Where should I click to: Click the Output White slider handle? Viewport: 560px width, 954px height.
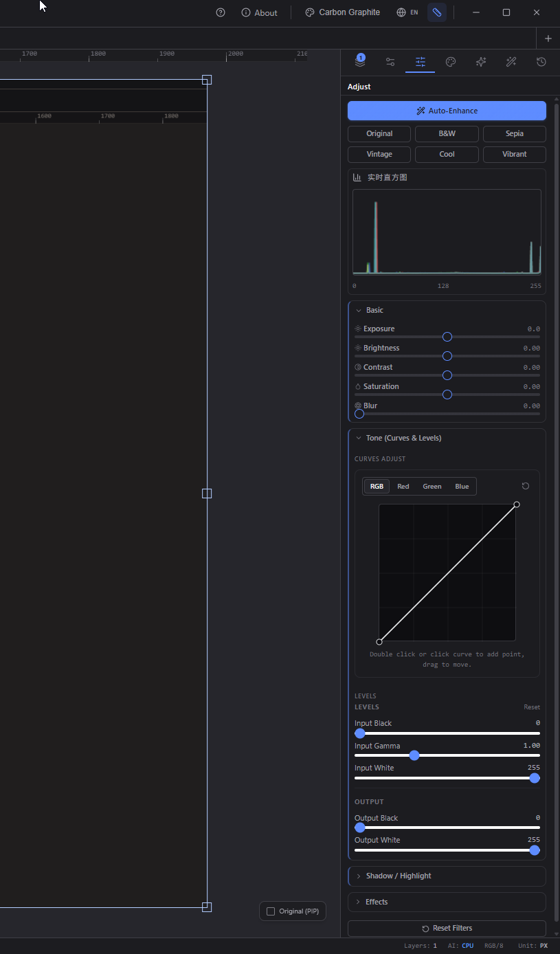coord(535,850)
